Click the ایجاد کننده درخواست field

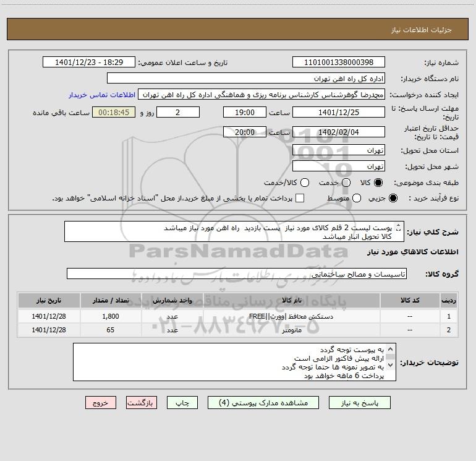click(261, 95)
